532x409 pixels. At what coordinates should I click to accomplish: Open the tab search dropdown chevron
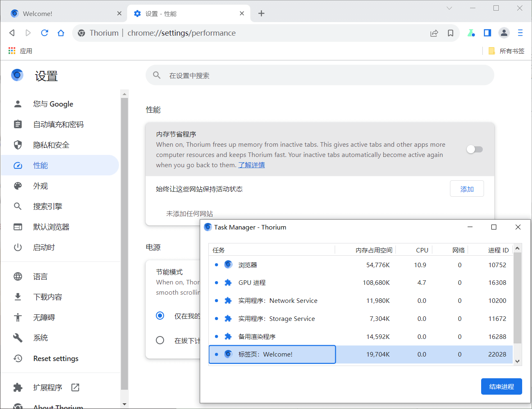pyautogui.click(x=449, y=8)
